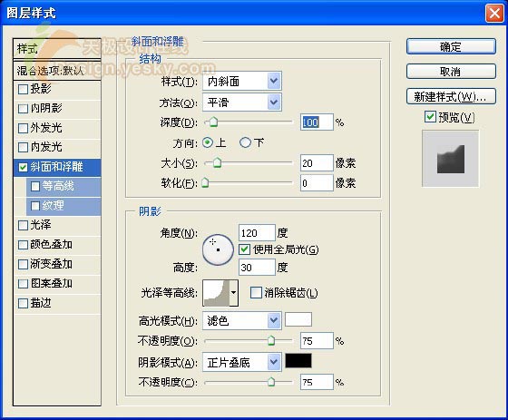
Task: Select the 下 direction radio button
Action: click(x=245, y=142)
